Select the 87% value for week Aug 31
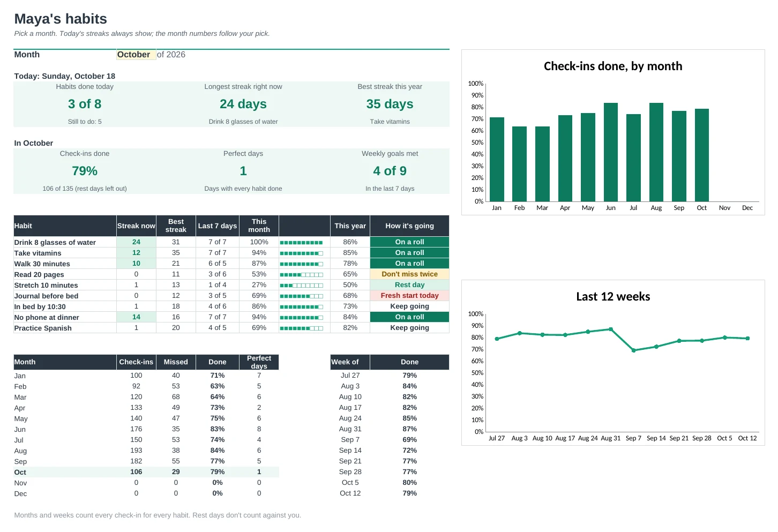This screenshot has width=778, height=532. click(x=409, y=429)
